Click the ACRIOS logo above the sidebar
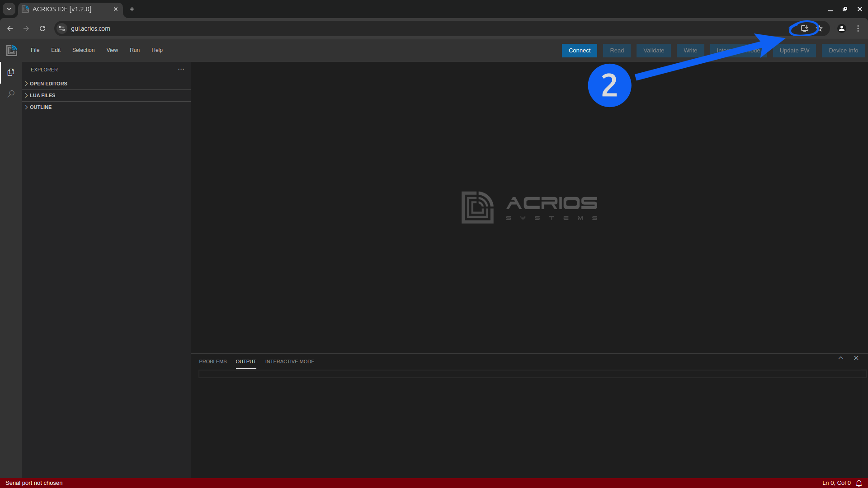 pyautogui.click(x=11, y=50)
